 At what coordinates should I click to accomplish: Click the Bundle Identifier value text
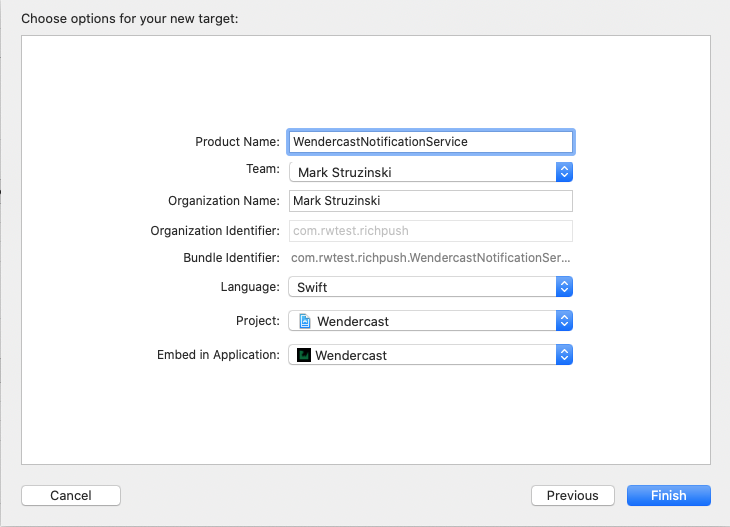tap(430, 258)
